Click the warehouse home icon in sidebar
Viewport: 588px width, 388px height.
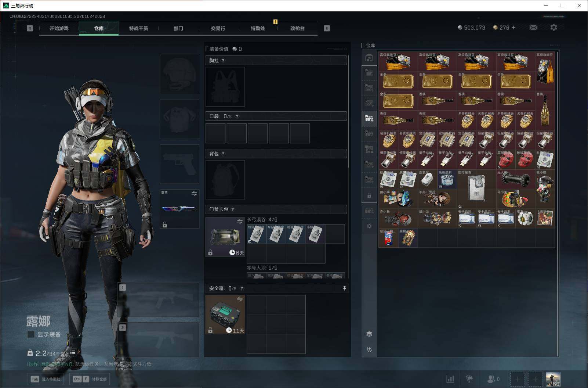click(369, 58)
